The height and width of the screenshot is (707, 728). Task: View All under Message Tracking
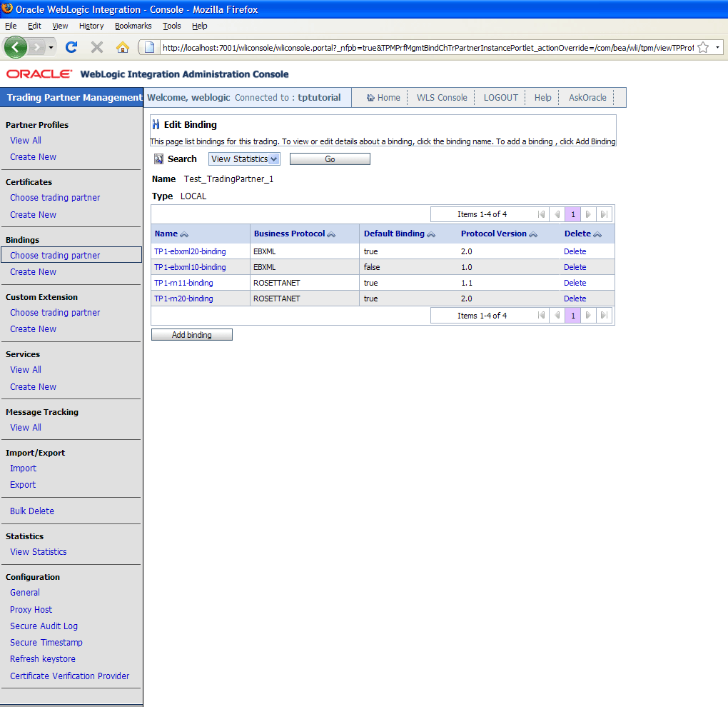click(x=26, y=427)
